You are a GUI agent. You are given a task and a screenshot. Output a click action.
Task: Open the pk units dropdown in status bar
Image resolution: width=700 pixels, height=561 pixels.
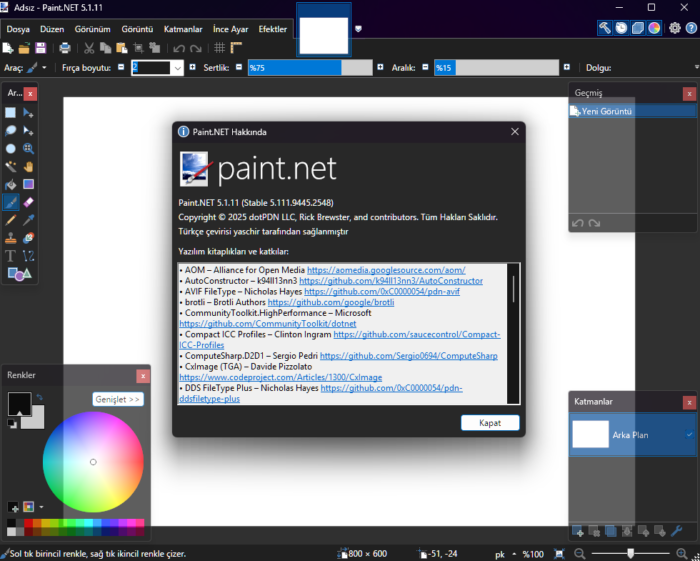pyautogui.click(x=514, y=554)
